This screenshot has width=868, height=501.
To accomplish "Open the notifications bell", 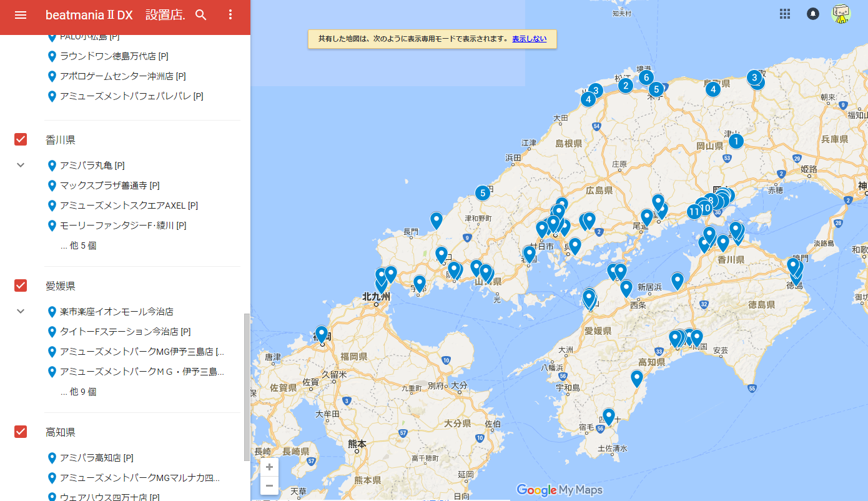I will (x=813, y=14).
